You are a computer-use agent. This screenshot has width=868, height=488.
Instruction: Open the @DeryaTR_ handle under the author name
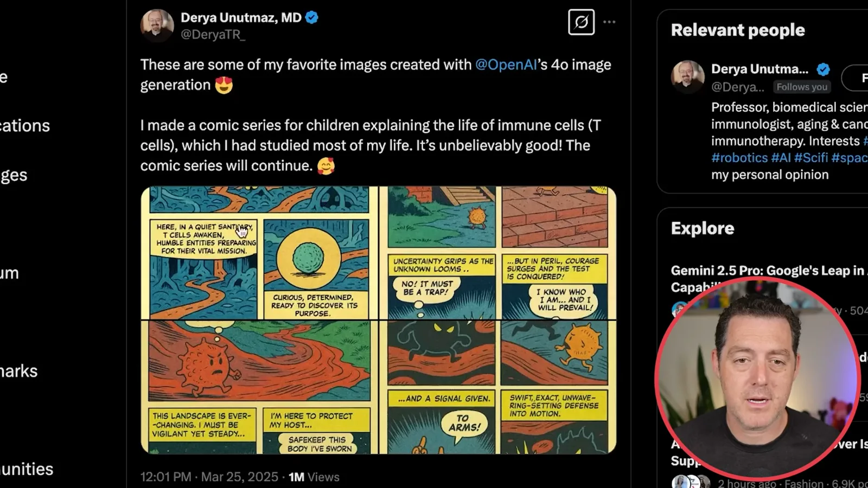[x=213, y=35]
